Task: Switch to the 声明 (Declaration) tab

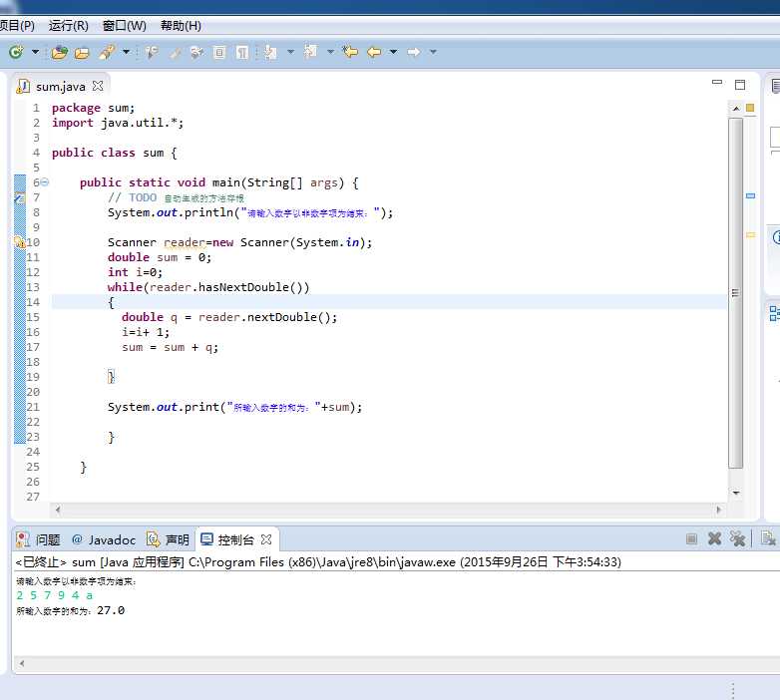Action: click(169, 539)
